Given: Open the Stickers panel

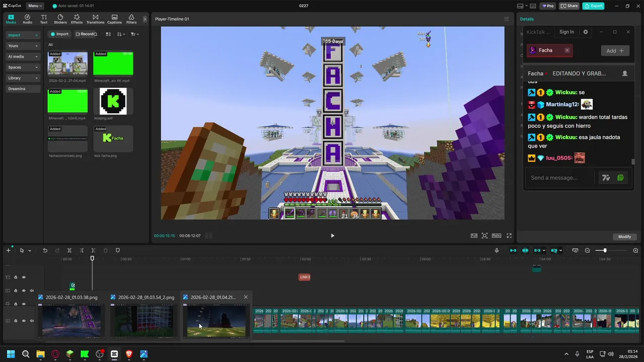Looking at the screenshot, I should coord(60,19).
